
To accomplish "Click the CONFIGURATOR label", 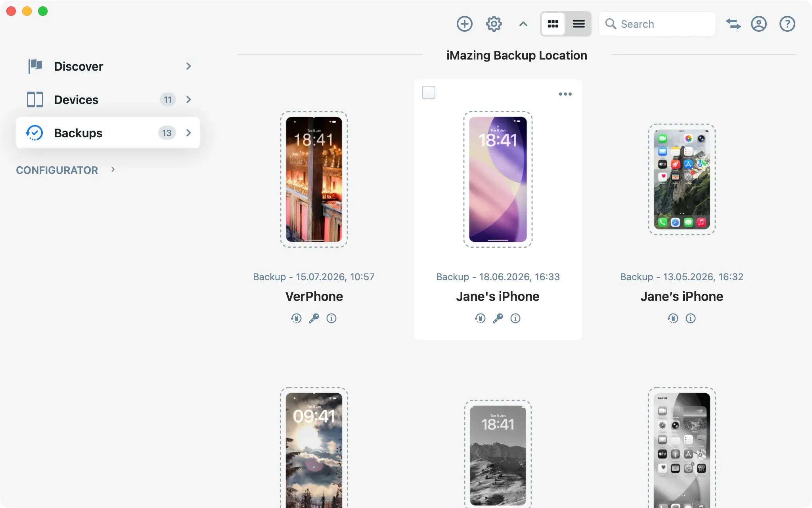I will 57,170.
